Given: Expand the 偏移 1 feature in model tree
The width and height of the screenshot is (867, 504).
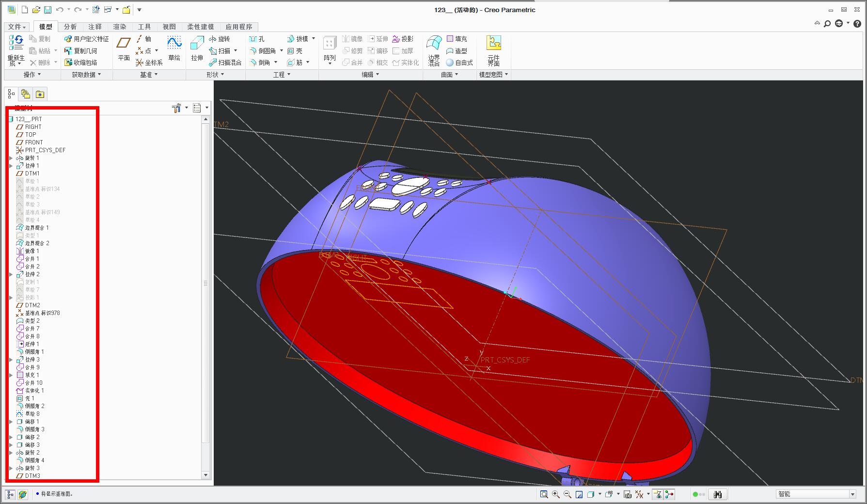Looking at the screenshot, I should (11, 422).
